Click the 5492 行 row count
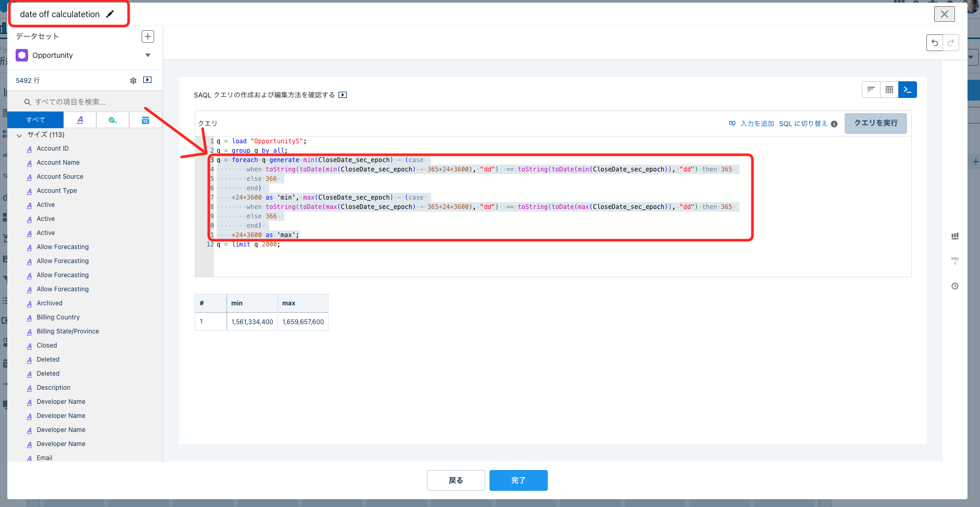 point(28,81)
